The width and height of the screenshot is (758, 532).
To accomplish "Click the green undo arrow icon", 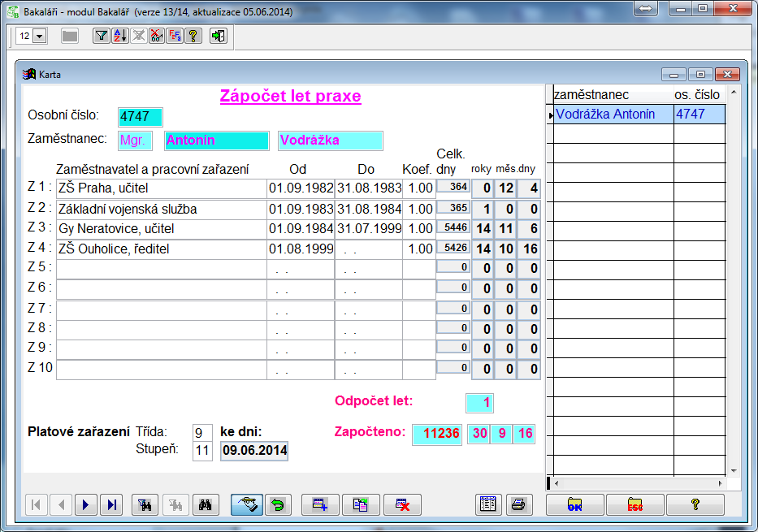I will tap(277, 504).
